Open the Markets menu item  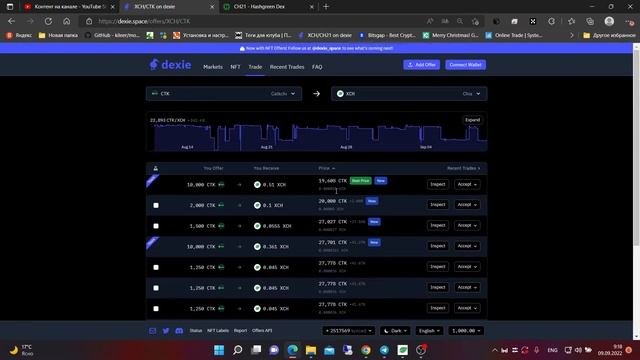(213, 67)
